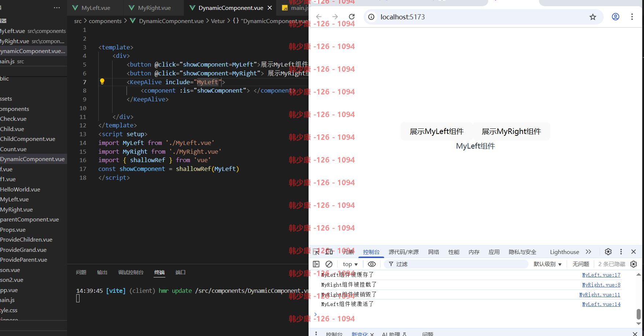The image size is (644, 336).
Task: Switch to the MyLeft.vue editor tab
Action: pos(95,8)
